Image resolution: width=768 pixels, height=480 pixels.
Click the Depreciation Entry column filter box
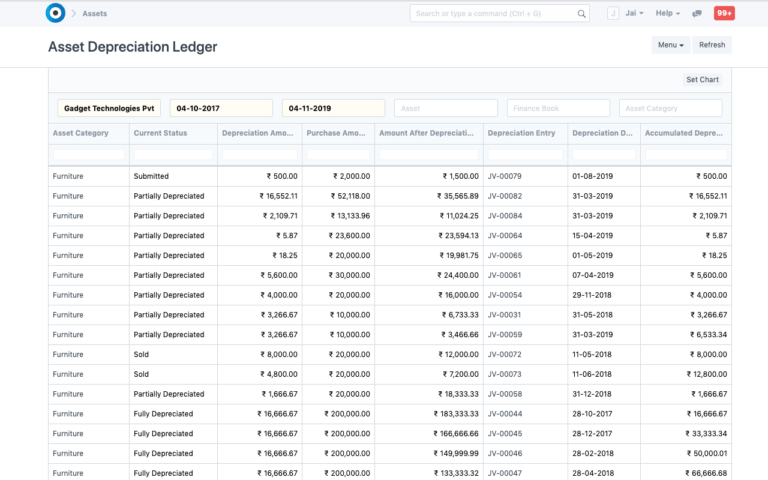point(525,154)
